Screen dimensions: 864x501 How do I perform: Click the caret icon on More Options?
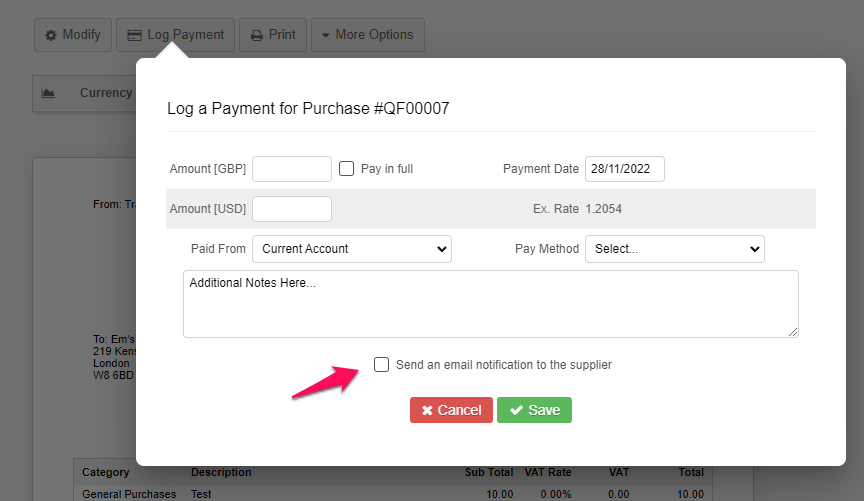tap(326, 35)
